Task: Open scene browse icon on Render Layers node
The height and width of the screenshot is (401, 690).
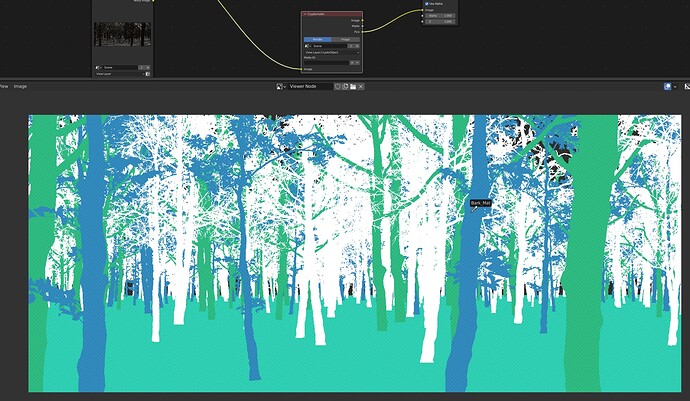Action: click(x=98, y=67)
